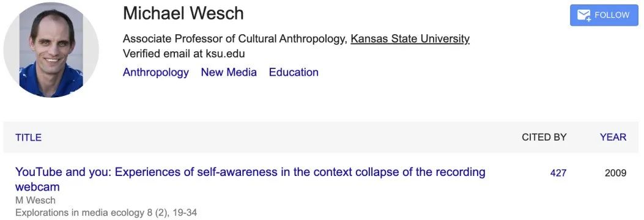Open the Kansas State University link
Viewport: 644px width, 220px height.
coord(410,39)
